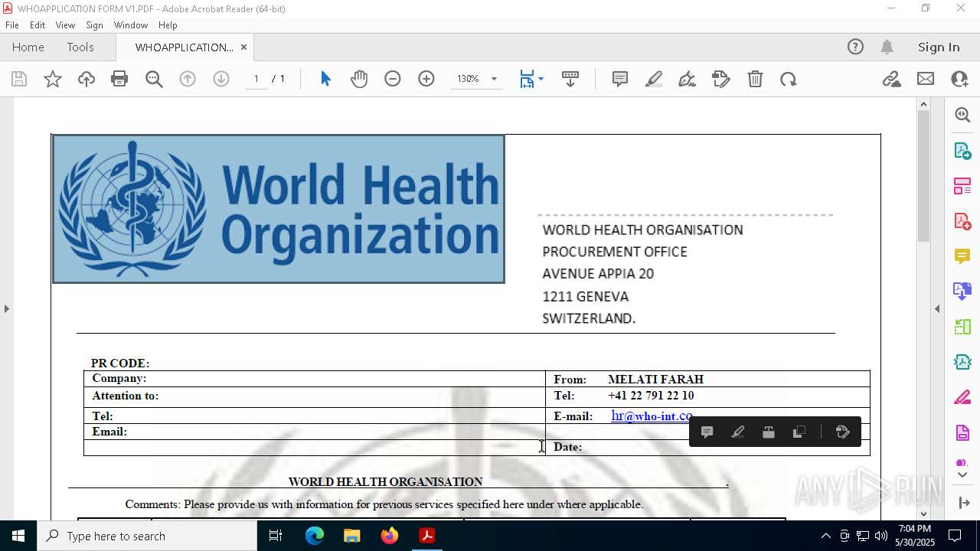The image size is (980, 551).
Task: Open the Sign document pen tool
Action: (x=688, y=79)
